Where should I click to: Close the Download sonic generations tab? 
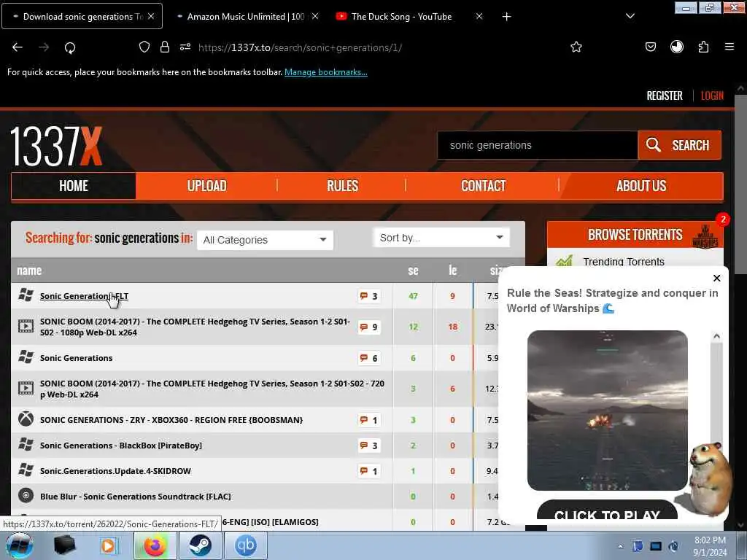click(x=150, y=16)
